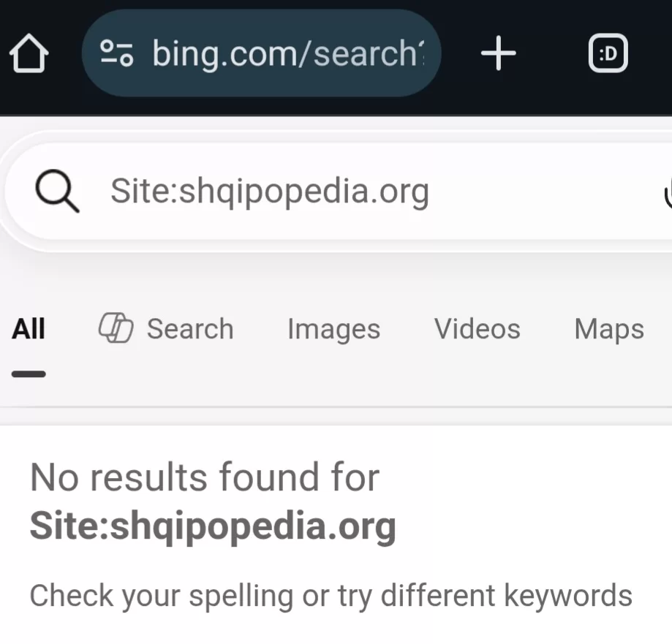The image size is (672, 644).
Task: Click the magnifying glass search icon
Action: [x=57, y=192]
